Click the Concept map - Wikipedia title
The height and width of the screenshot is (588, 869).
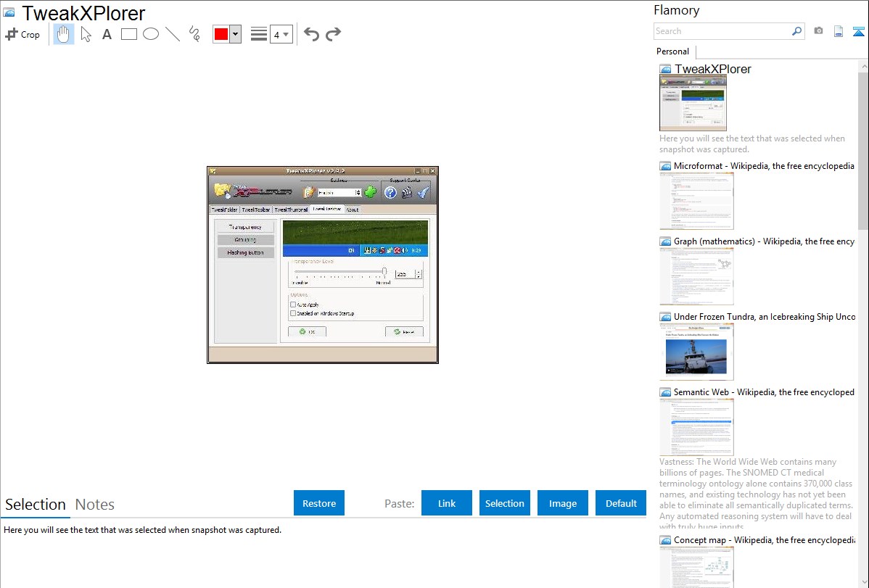(x=764, y=539)
